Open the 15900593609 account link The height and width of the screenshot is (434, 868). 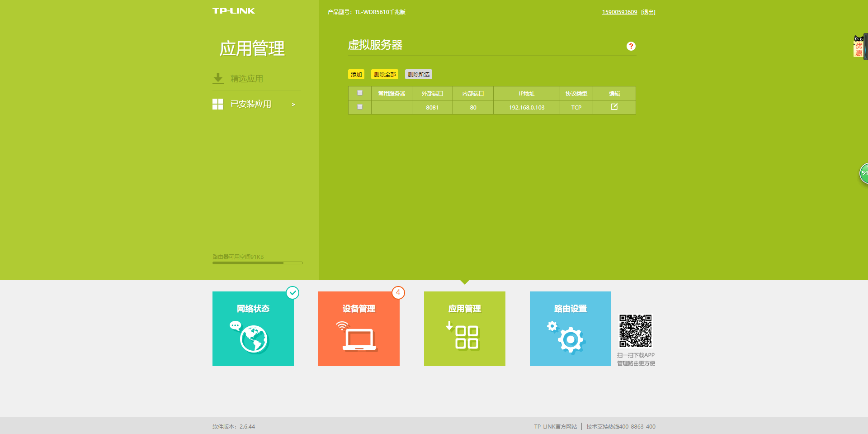point(619,12)
